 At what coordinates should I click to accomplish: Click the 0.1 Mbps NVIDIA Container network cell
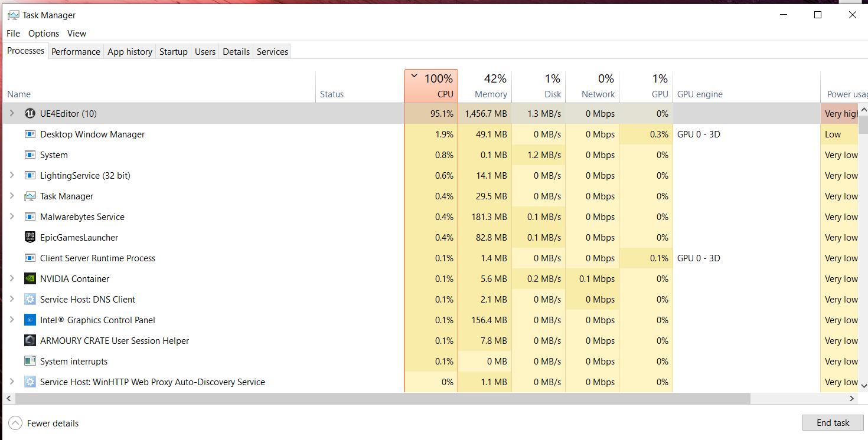point(592,278)
